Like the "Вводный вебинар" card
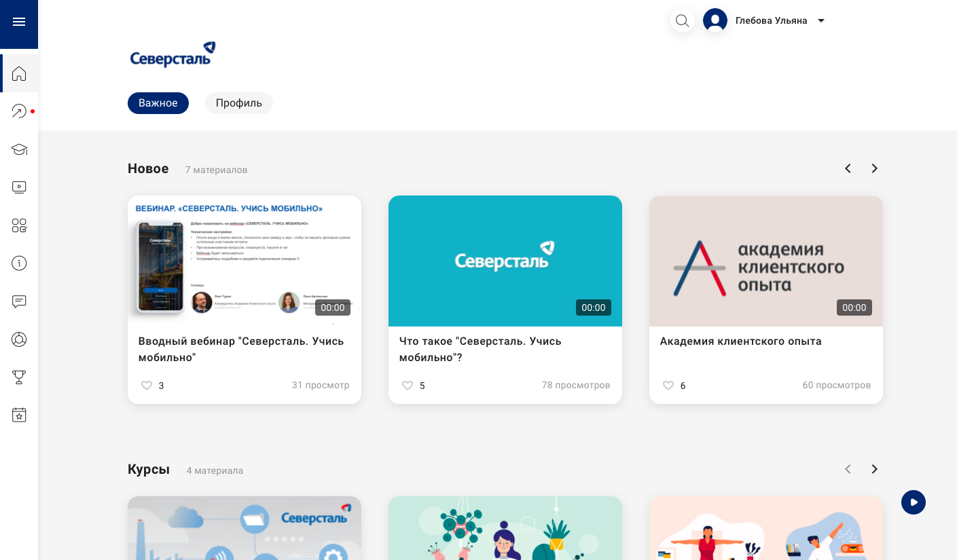Viewport: 957px width, 560px height. [147, 386]
